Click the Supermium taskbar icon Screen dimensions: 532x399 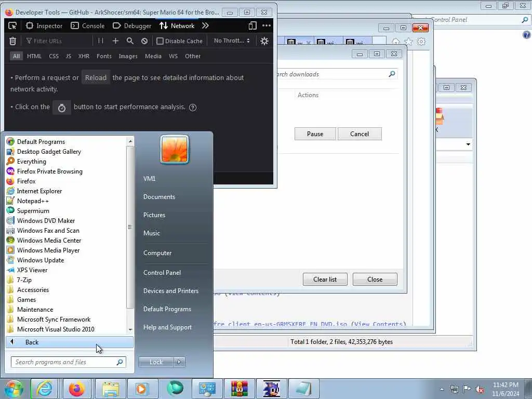tap(175, 389)
